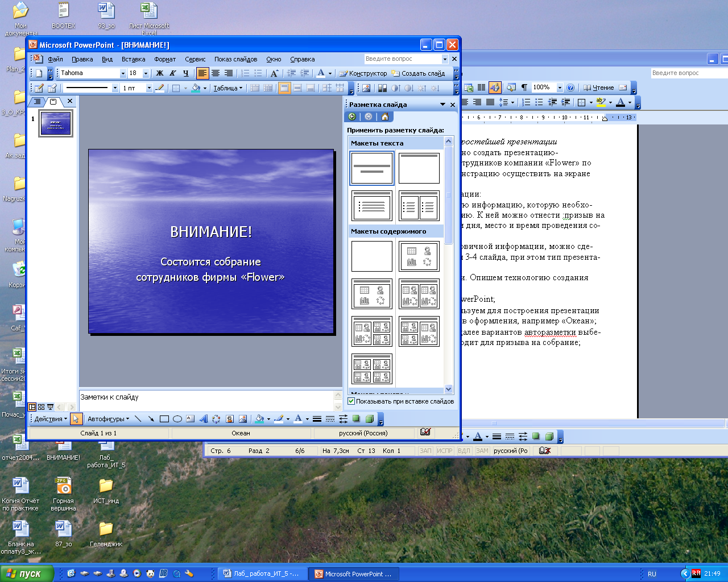Open the Файл menu

pos(56,59)
